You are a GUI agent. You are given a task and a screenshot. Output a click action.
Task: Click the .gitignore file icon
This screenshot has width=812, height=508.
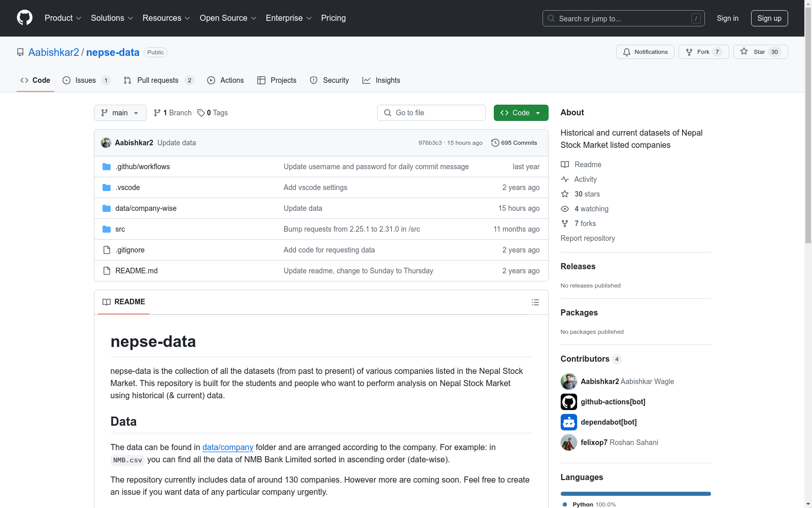[x=107, y=250]
